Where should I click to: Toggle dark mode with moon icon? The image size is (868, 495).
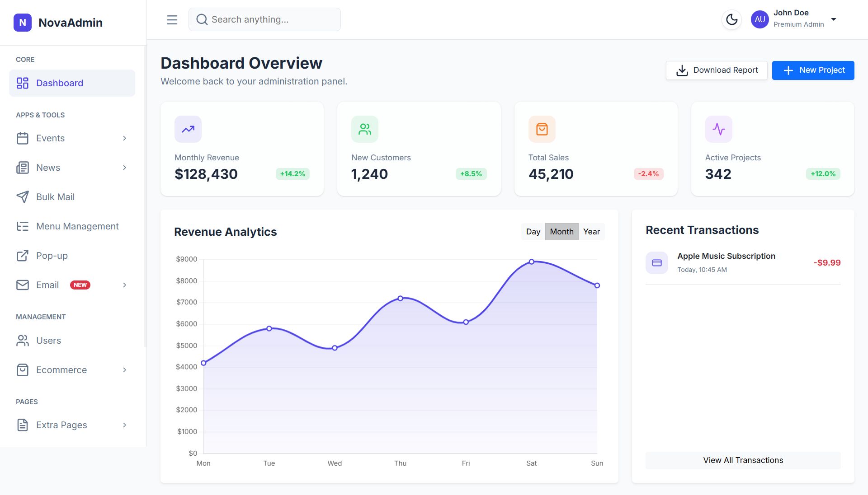point(731,19)
